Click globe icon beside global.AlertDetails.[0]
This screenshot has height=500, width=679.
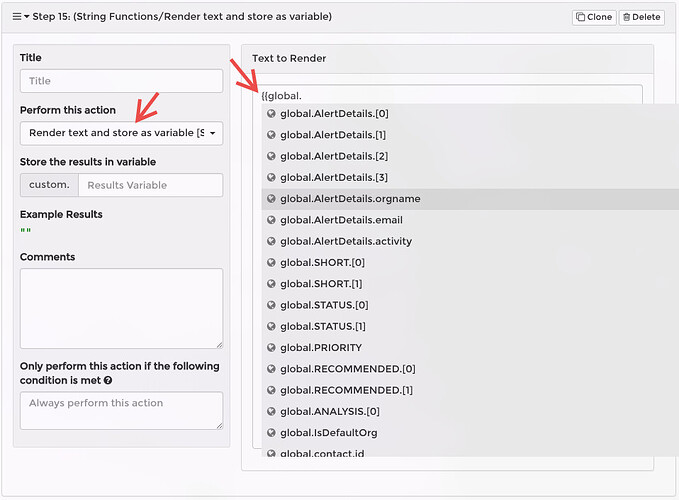[271, 114]
